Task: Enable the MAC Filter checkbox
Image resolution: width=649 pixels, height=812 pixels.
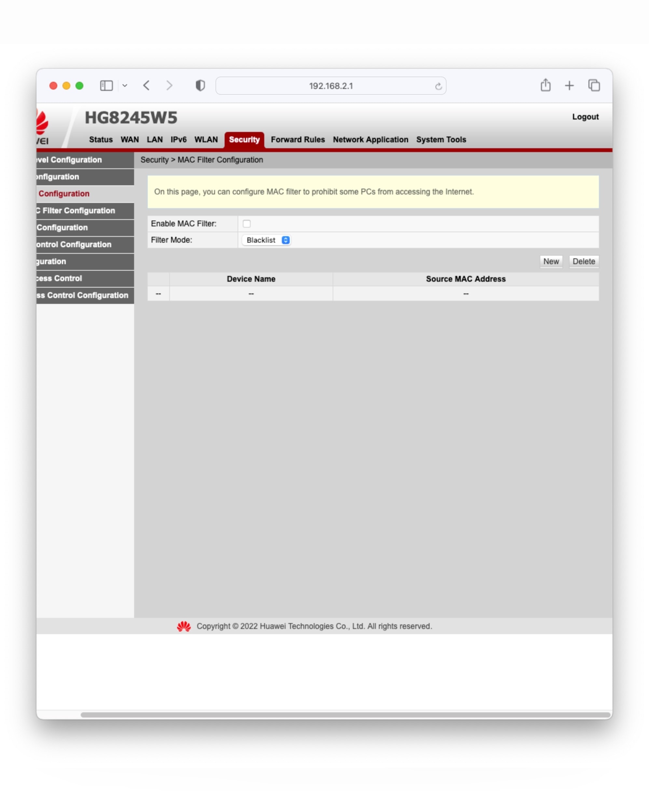Action: (247, 224)
